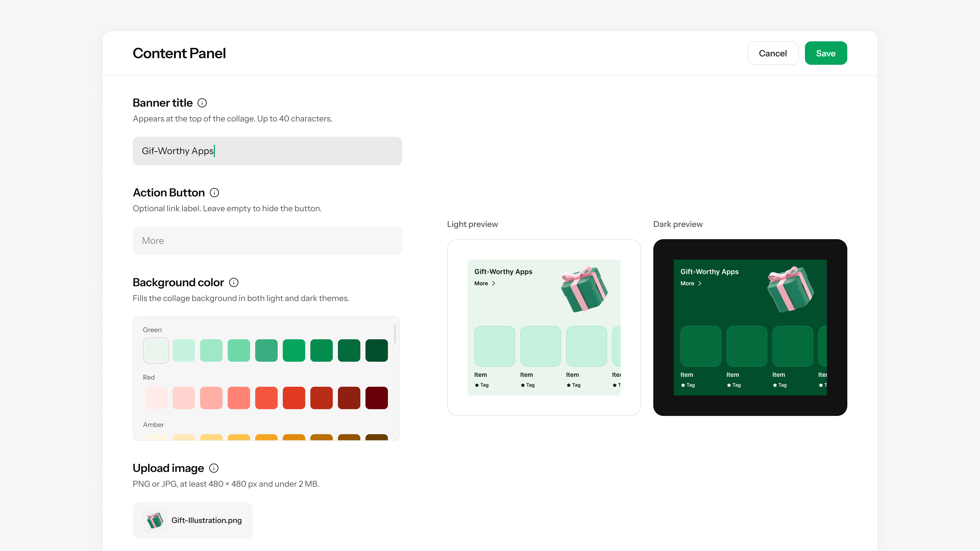Cancel editing the content panel
Screen dimensions: 980x551
[x=773, y=53]
